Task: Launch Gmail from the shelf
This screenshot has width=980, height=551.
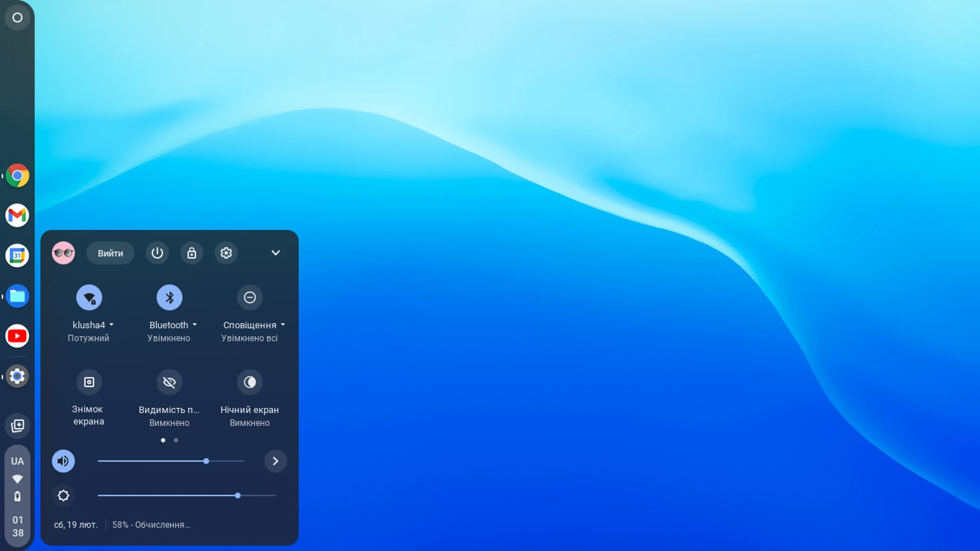Action: 17,215
